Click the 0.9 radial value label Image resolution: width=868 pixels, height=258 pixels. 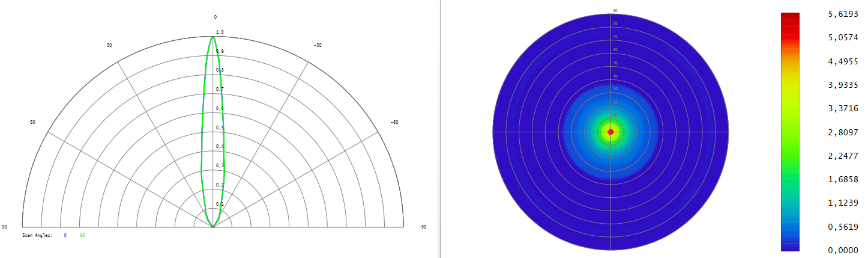click(220, 51)
